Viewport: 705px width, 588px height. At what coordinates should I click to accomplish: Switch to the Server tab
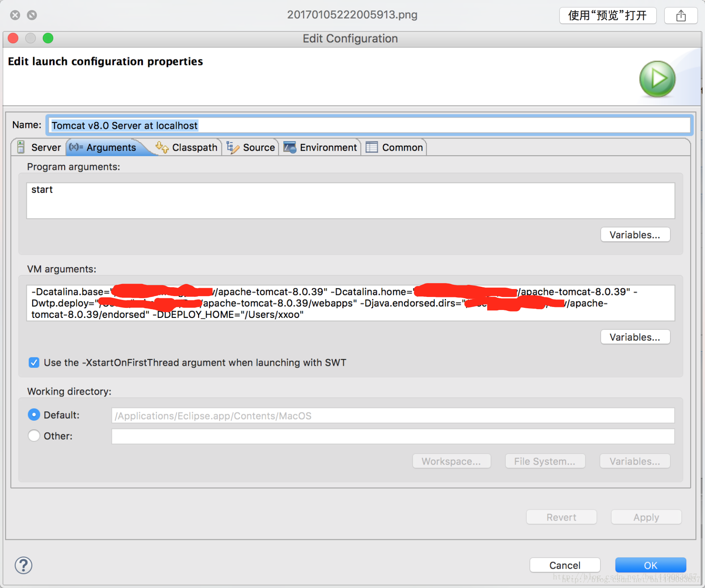pyautogui.click(x=39, y=147)
